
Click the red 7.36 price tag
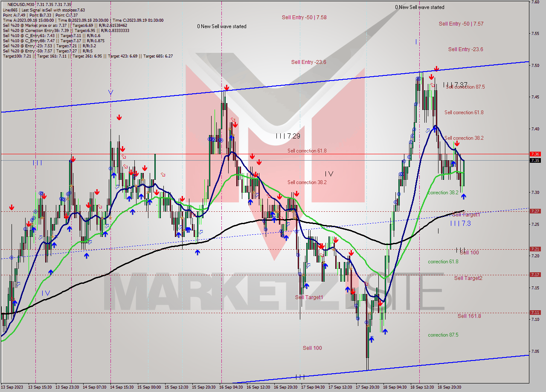(x=535, y=154)
